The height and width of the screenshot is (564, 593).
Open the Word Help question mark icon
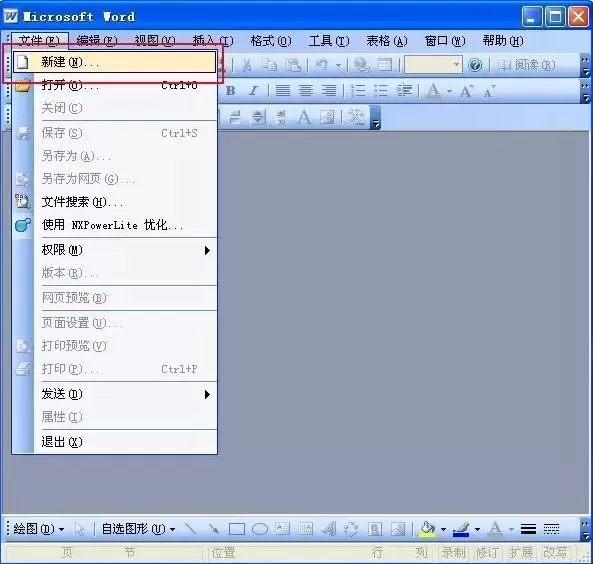click(x=475, y=65)
